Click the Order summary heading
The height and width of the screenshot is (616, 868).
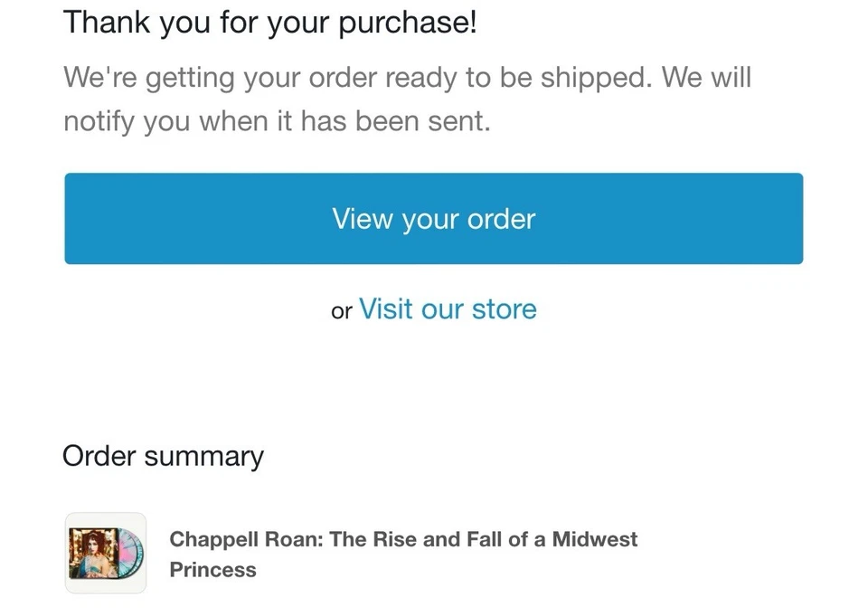tap(163, 456)
